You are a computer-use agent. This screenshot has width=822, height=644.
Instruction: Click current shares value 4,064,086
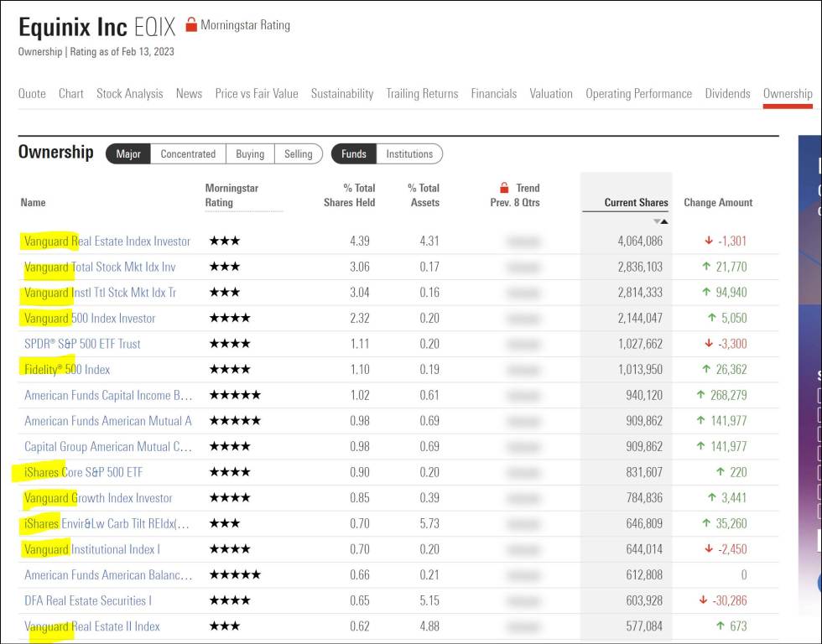[x=640, y=241]
